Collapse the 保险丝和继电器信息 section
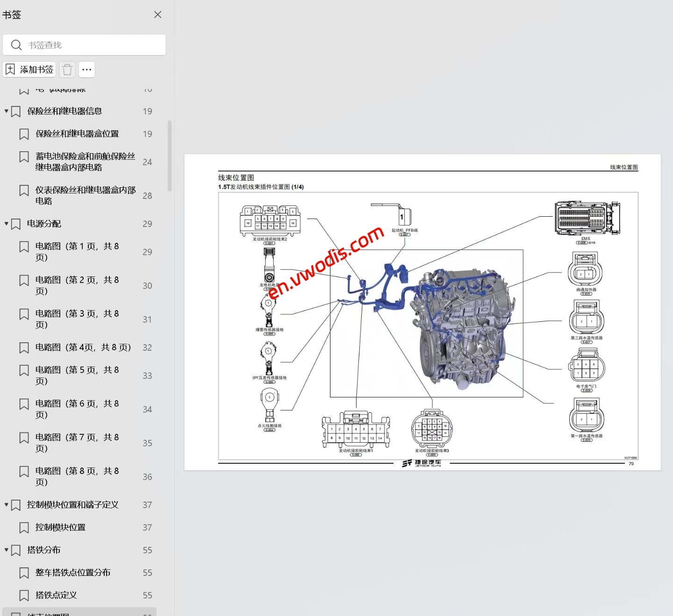Screen dimensions: 673x616 point(6,111)
